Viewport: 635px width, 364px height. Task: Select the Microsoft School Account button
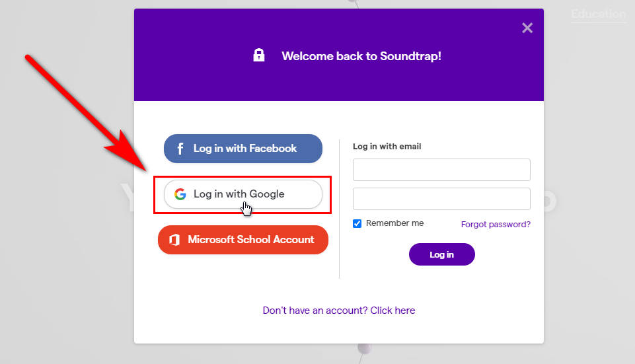[x=243, y=240]
